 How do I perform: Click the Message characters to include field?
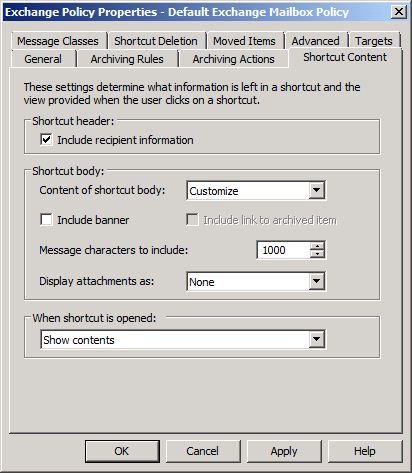coord(283,250)
